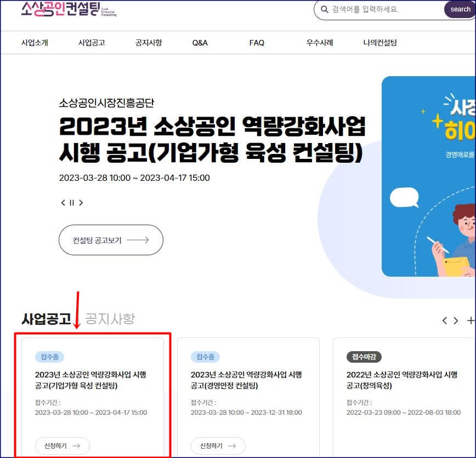Viewport: 476px width, 458px height.
Task: Pause the banner slideshow
Action: point(72,202)
